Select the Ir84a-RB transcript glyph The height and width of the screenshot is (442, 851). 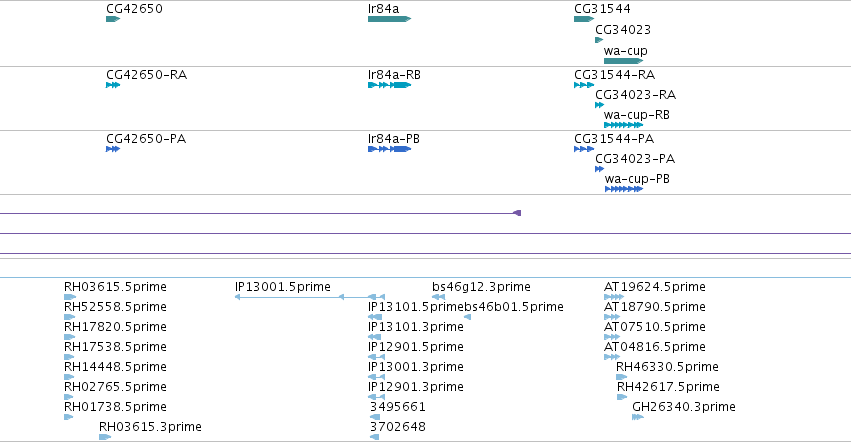390,85
